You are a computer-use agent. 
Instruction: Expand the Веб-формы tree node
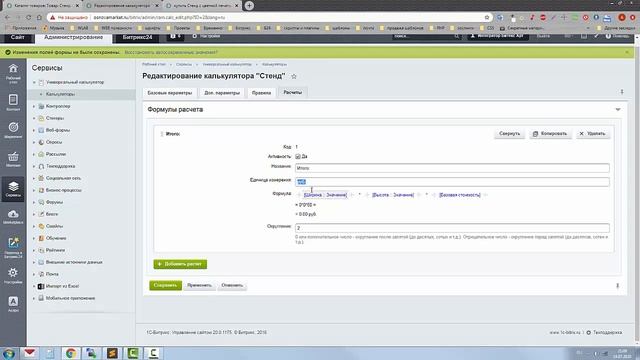[34, 130]
